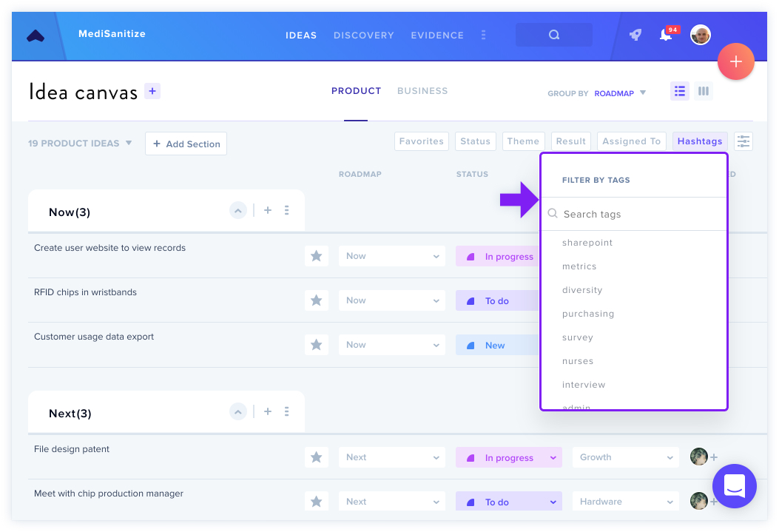The image size is (779, 532).
Task: Open filter settings sliders icon
Action: (x=743, y=141)
